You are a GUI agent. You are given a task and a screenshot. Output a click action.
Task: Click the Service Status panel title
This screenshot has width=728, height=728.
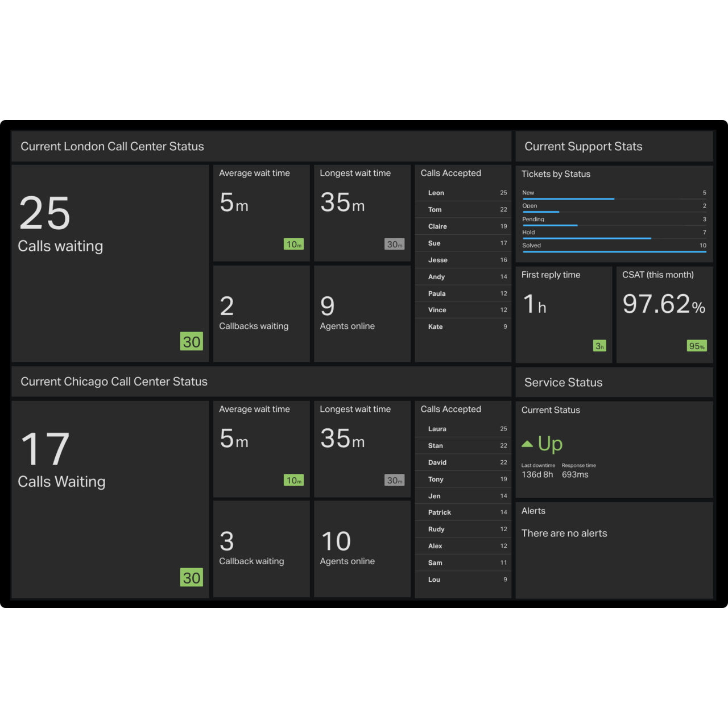pos(563,382)
